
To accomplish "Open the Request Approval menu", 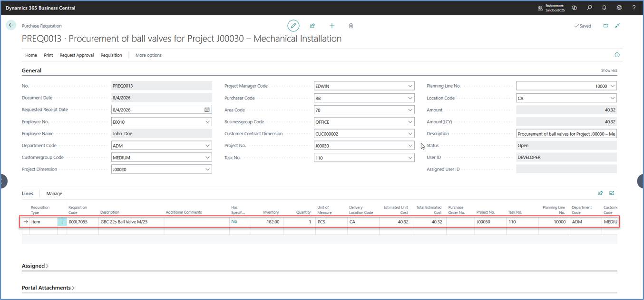I will point(77,55).
